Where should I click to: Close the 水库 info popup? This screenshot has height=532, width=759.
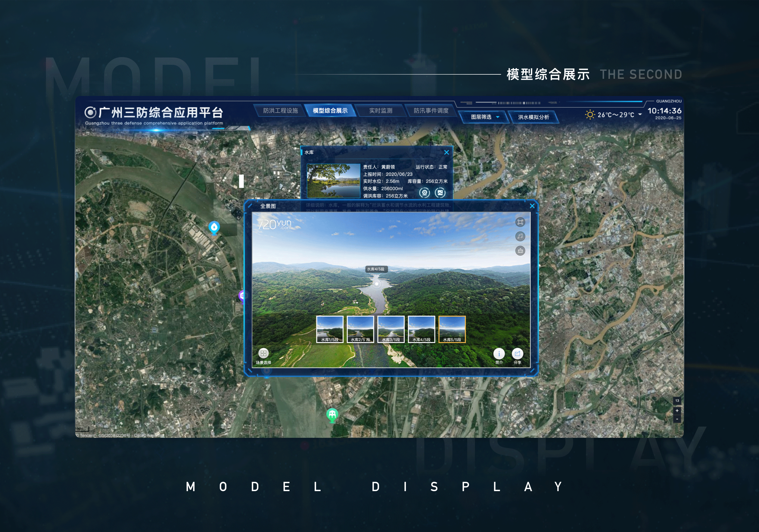[447, 152]
